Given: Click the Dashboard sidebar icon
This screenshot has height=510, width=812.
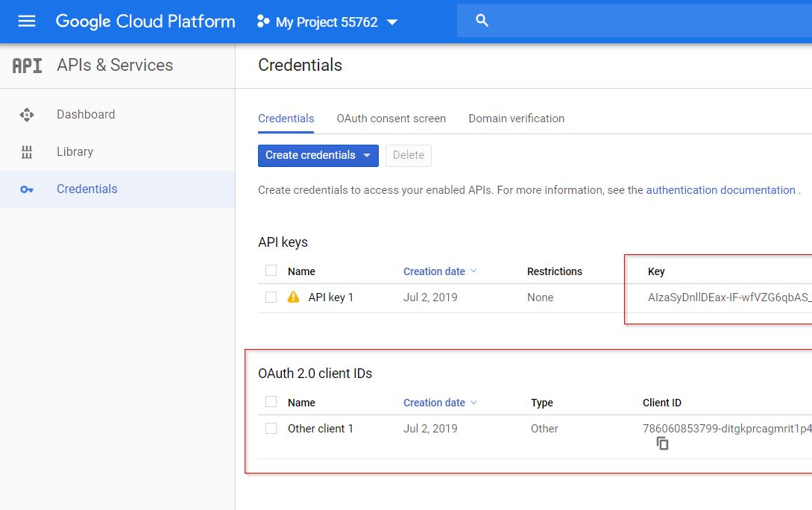Looking at the screenshot, I should click(x=27, y=114).
